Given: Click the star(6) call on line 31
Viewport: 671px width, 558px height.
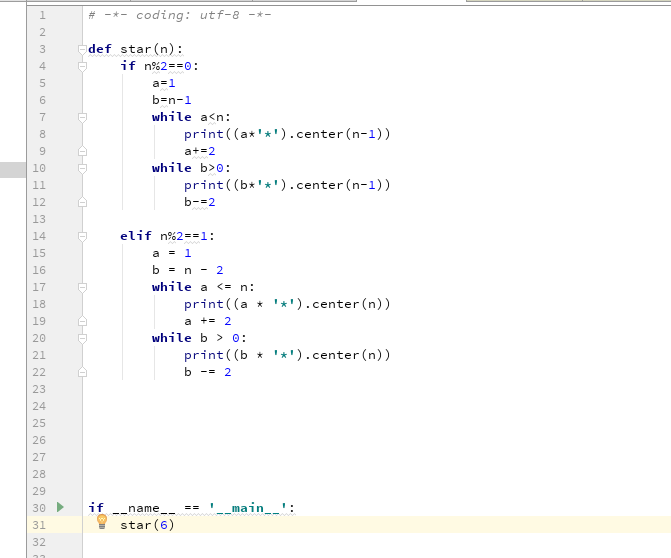Looking at the screenshot, I should pos(146,525).
